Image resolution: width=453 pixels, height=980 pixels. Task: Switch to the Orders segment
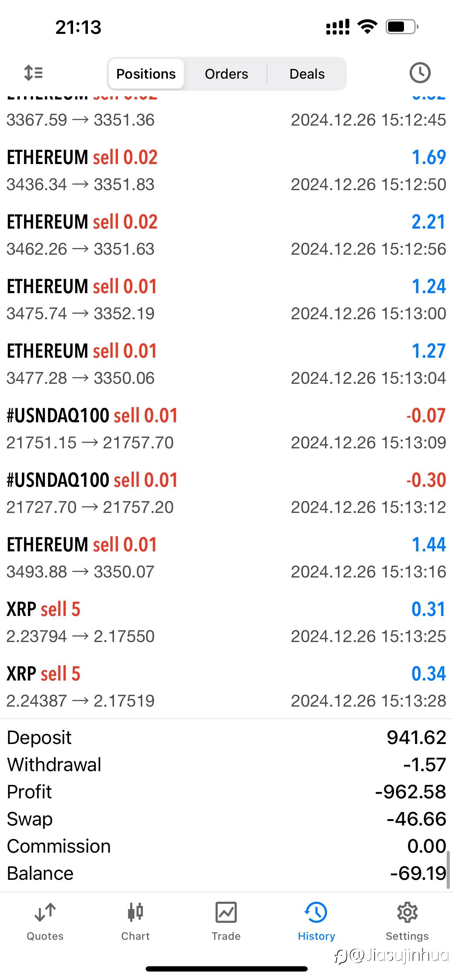click(x=226, y=74)
